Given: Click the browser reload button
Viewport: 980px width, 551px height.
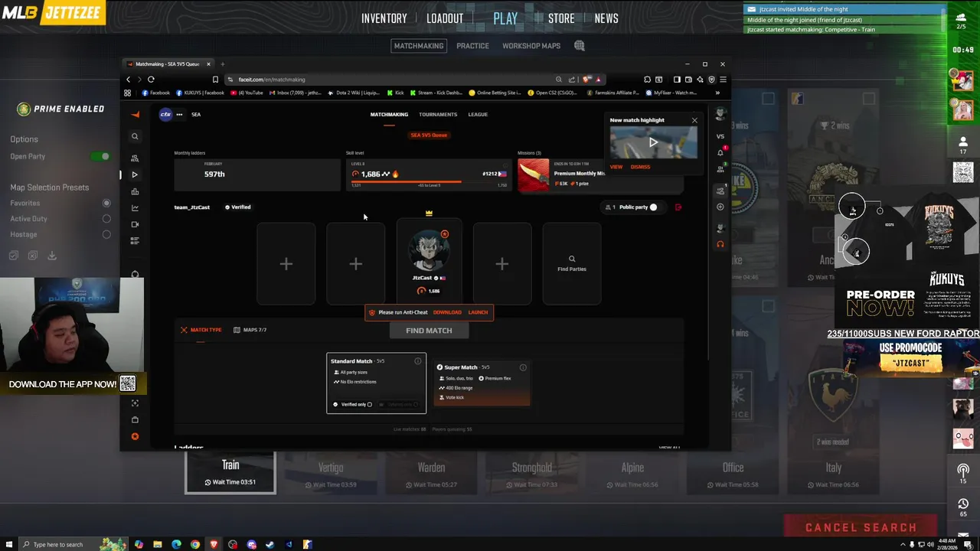Looking at the screenshot, I should [x=151, y=80].
